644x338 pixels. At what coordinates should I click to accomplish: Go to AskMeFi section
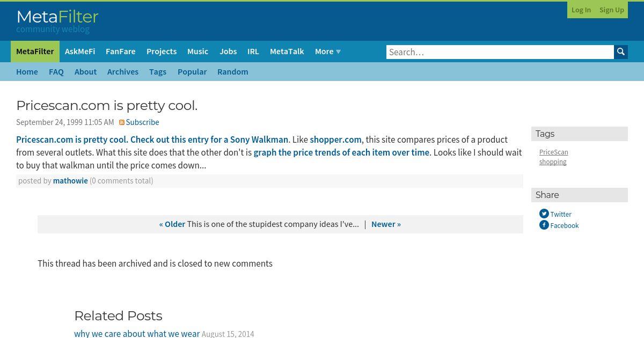80,52
